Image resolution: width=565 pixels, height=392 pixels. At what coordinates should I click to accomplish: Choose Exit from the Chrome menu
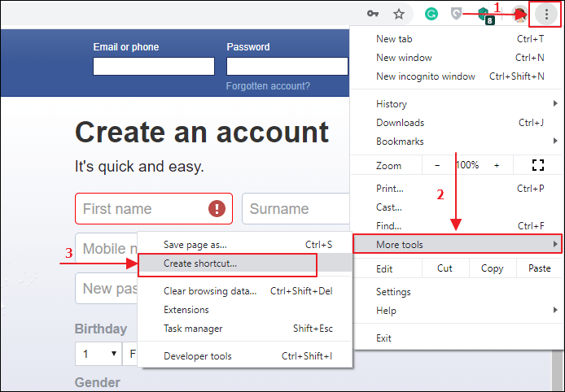pos(457,338)
